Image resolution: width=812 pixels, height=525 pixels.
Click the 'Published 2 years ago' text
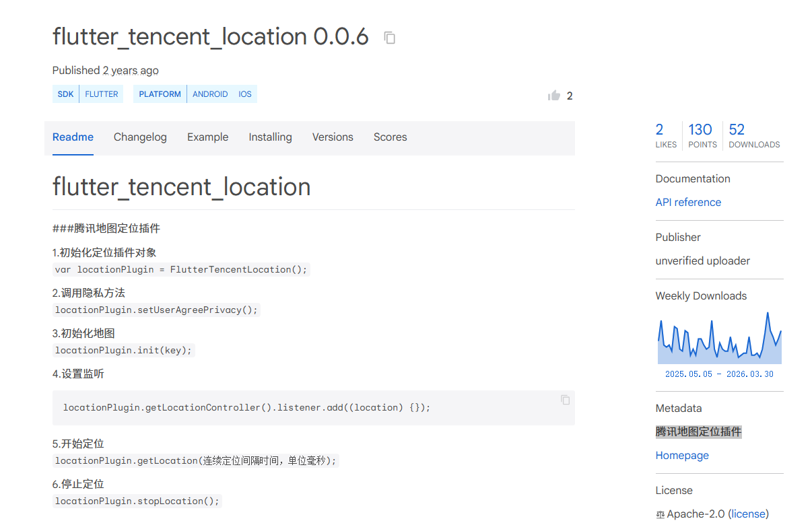click(106, 71)
